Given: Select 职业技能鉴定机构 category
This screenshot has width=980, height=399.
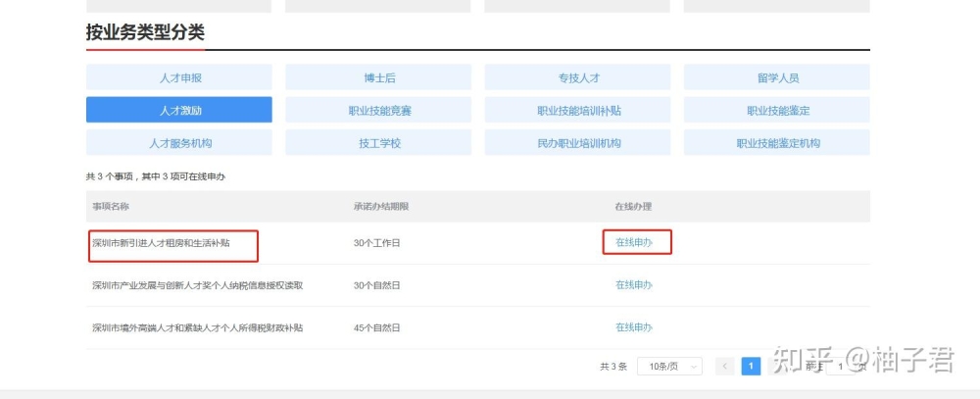Looking at the screenshot, I should coord(777,142).
